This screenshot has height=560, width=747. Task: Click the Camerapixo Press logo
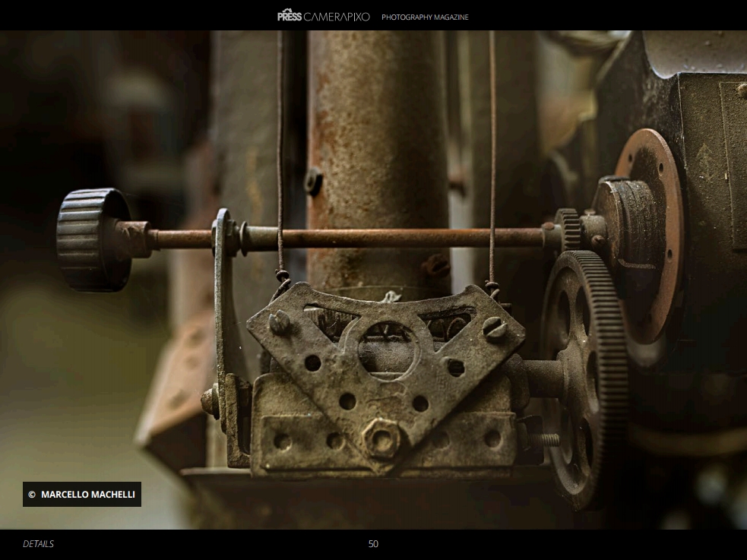tap(324, 16)
